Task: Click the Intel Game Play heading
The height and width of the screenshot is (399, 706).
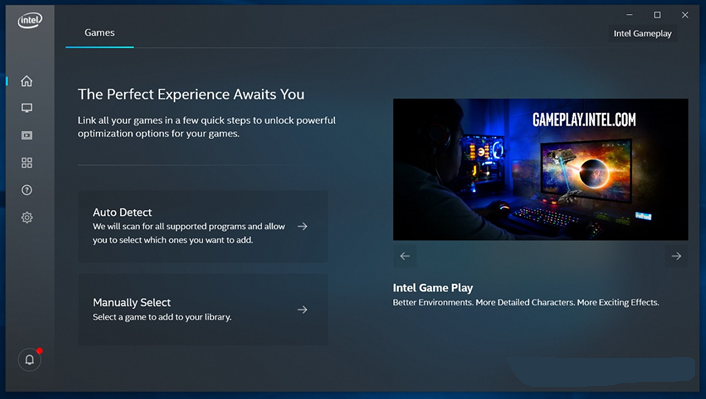Action: click(x=433, y=288)
